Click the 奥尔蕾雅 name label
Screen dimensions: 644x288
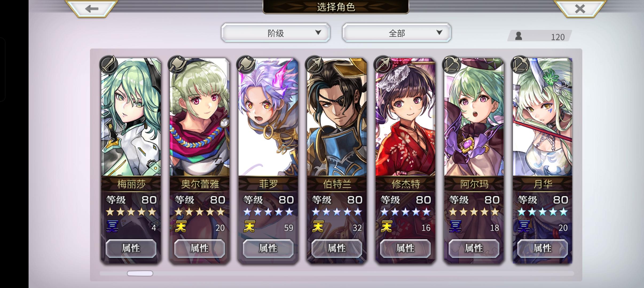click(200, 184)
